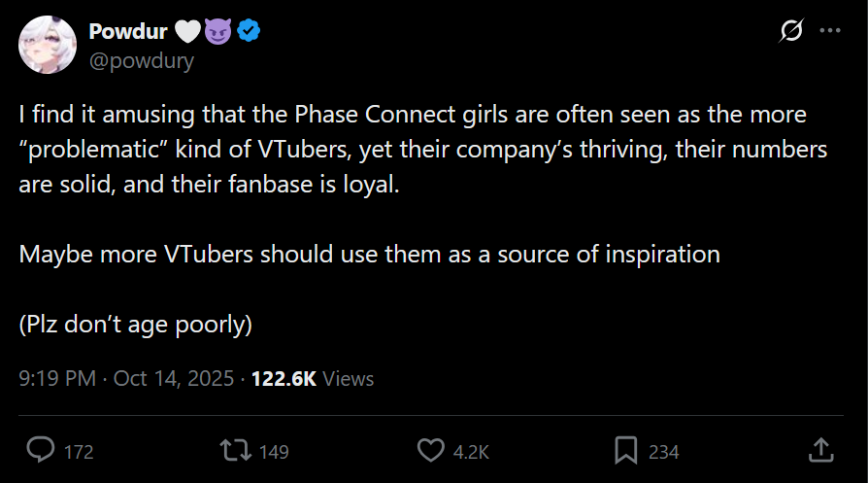This screenshot has height=483, width=868.
Task: Click the reply speech bubble icon
Action: click(x=41, y=450)
